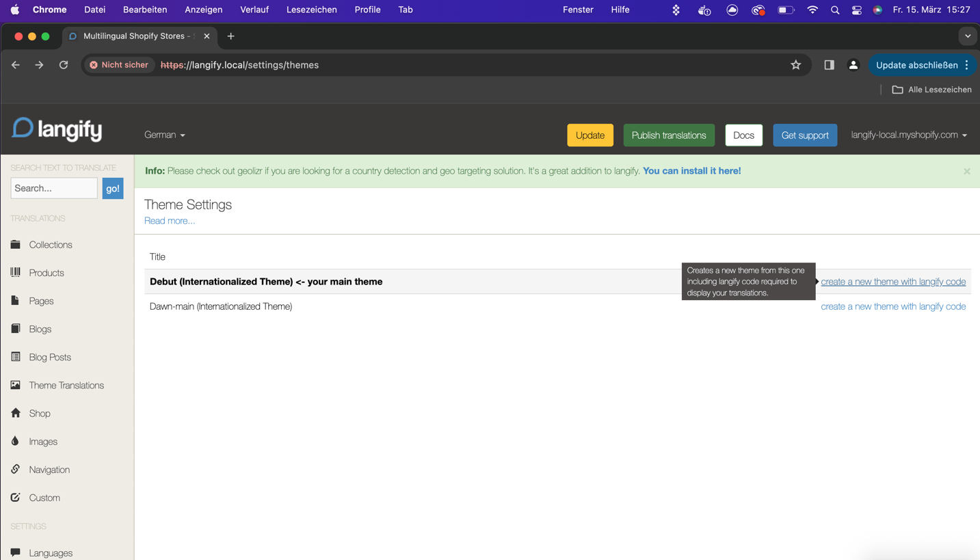Viewport: 980px width, 560px height.
Task: Open Pages in the langify sidebar
Action: click(x=41, y=300)
